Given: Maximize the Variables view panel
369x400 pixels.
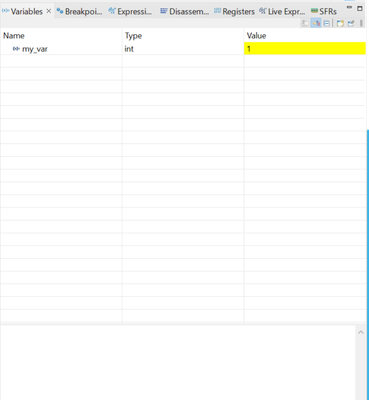Looking at the screenshot, I should click(360, 8).
